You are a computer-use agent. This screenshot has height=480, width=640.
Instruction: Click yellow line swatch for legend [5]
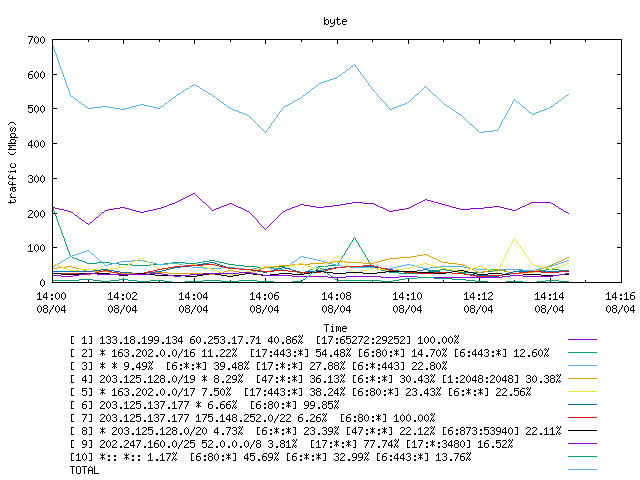coord(582,392)
